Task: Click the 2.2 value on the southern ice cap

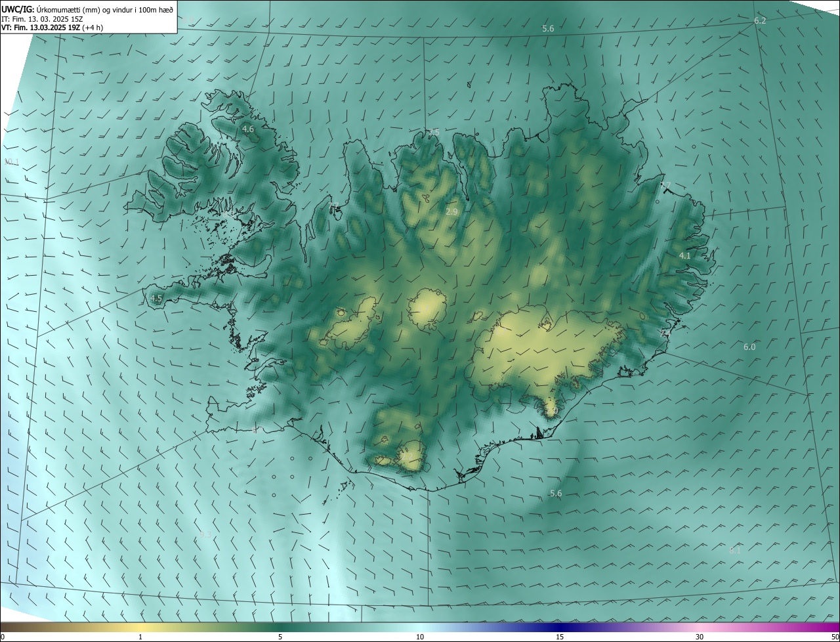Action: point(407,455)
